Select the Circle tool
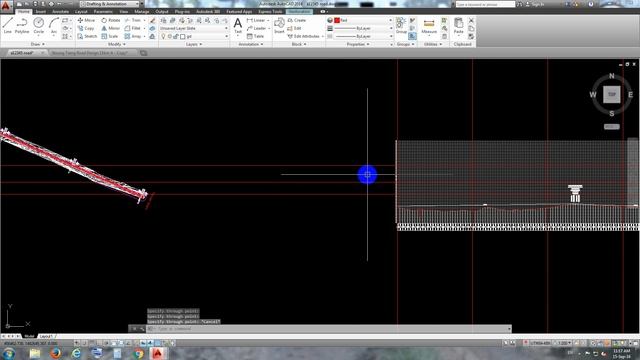This screenshot has width=640, height=360. pyautogui.click(x=38, y=25)
